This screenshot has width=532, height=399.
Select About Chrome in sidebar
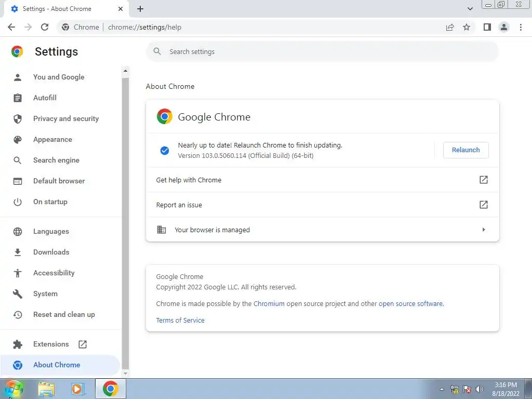57,365
